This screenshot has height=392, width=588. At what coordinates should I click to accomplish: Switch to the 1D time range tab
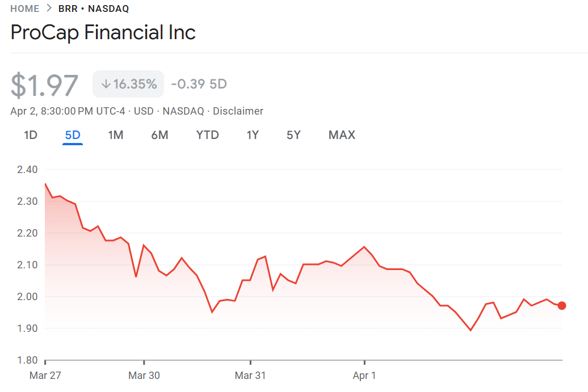[x=30, y=135]
